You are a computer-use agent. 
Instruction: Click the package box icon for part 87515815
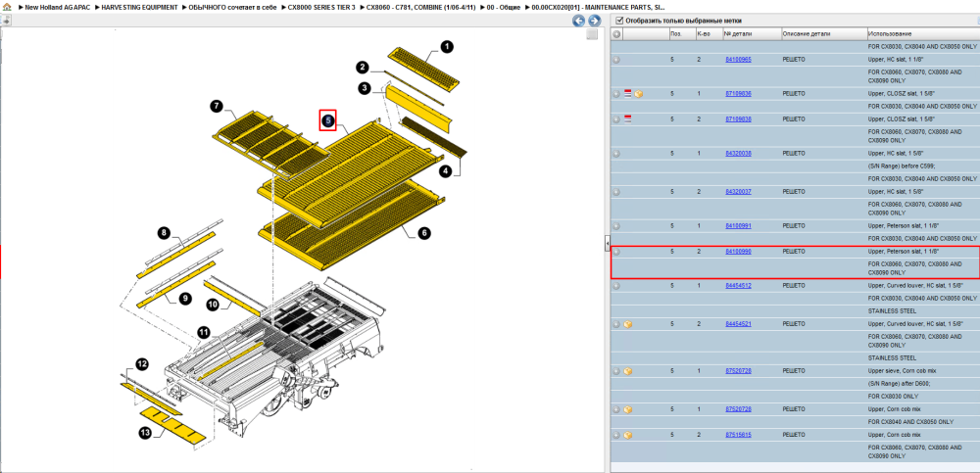pos(628,435)
